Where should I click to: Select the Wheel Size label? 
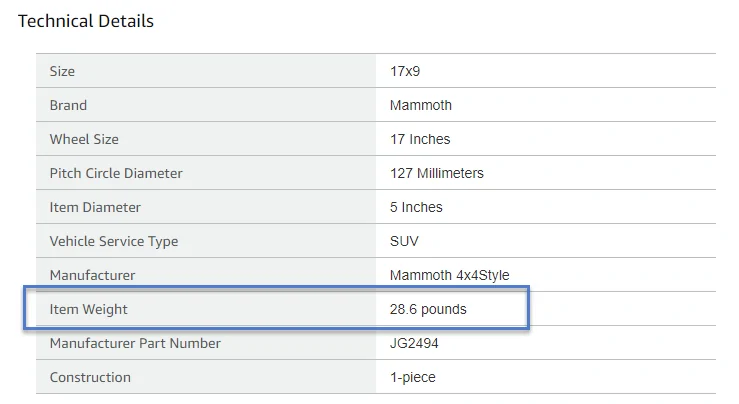click(x=84, y=139)
